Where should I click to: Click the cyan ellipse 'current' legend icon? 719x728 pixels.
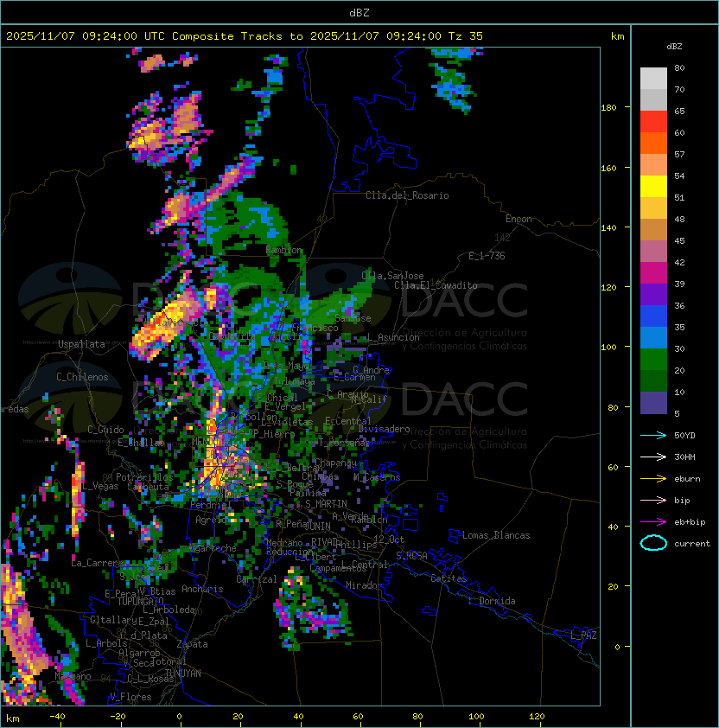coord(653,543)
